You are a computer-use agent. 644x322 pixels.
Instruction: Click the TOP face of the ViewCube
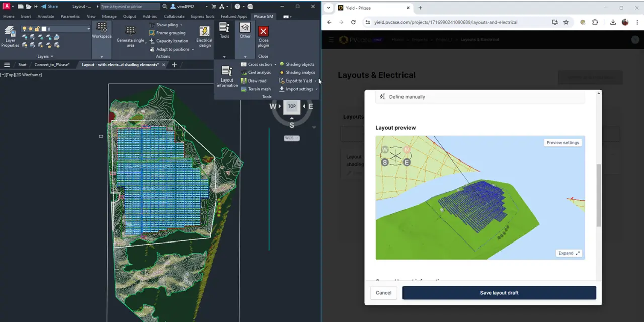click(292, 106)
